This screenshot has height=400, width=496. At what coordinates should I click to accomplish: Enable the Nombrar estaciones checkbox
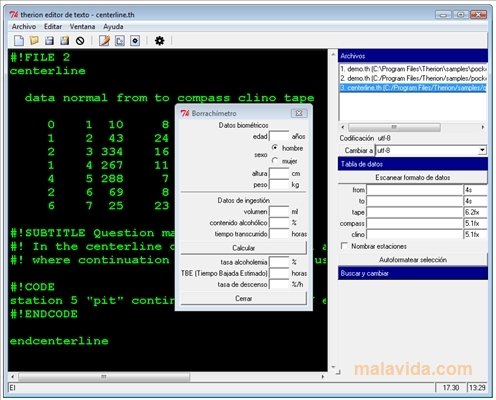344,246
